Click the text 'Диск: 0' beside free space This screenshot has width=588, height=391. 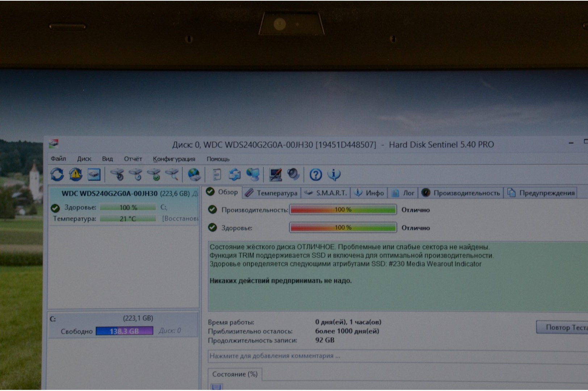[x=170, y=331]
